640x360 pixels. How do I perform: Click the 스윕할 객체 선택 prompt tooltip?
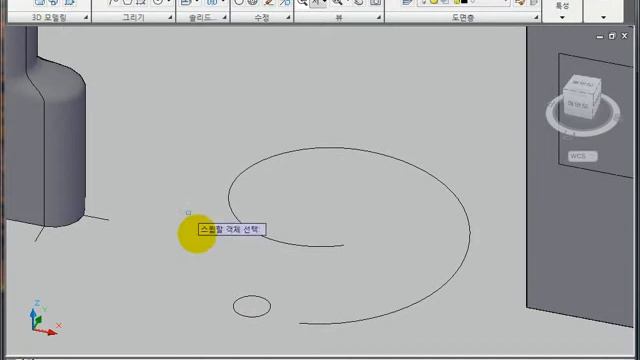231,229
